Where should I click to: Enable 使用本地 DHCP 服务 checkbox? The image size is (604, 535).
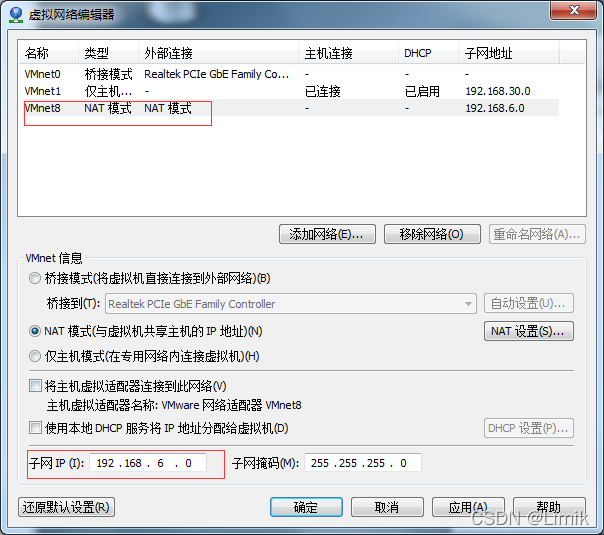click(x=35, y=428)
